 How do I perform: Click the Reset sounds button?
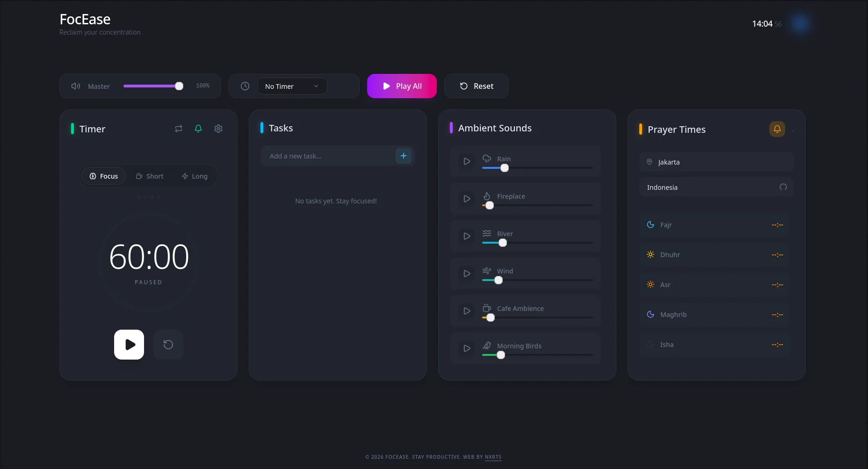[477, 86]
